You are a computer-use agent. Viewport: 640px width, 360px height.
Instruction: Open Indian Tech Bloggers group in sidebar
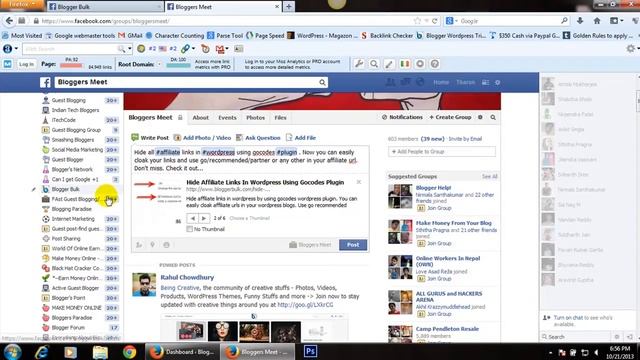[75, 110]
